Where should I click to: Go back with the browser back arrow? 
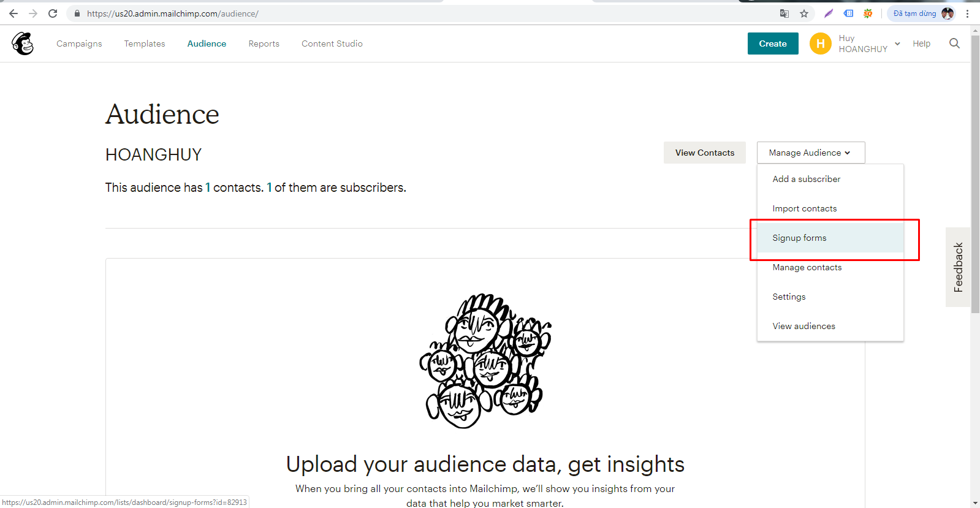13,13
